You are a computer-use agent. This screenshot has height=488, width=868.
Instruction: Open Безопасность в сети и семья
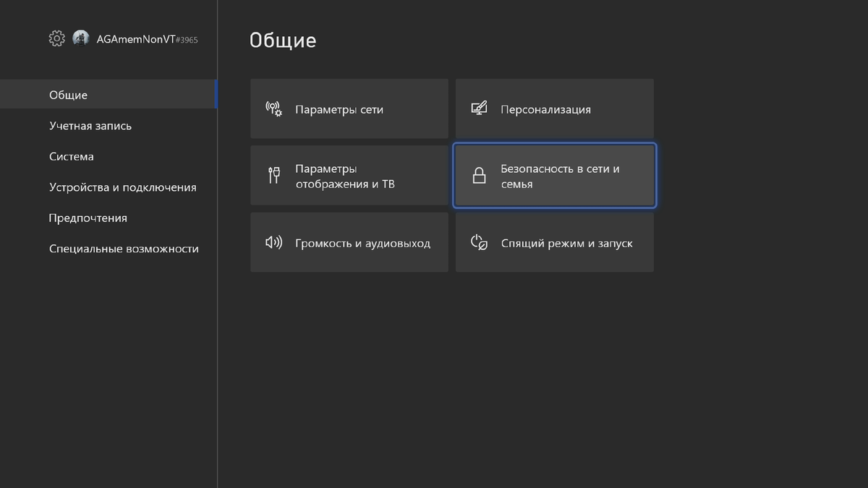pyautogui.click(x=554, y=175)
